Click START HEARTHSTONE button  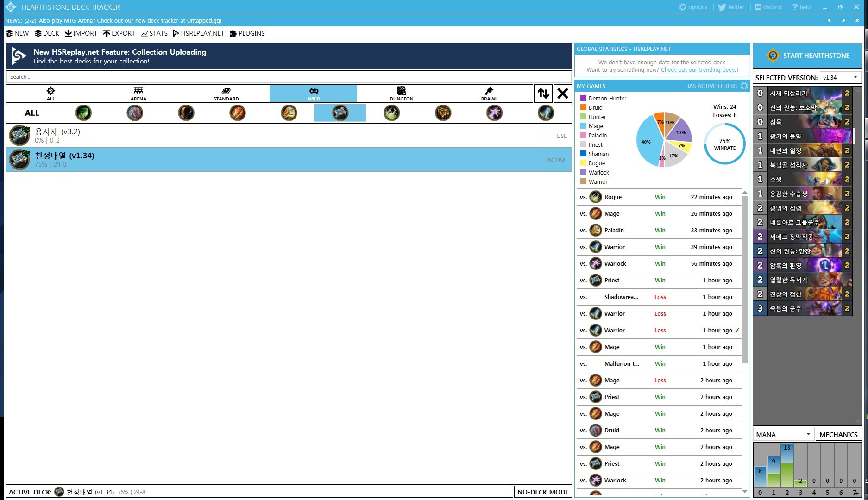pos(807,56)
